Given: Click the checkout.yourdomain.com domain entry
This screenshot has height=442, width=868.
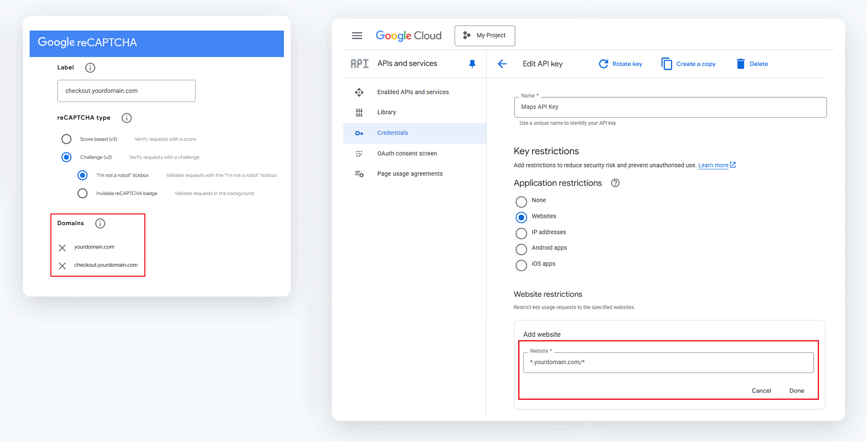Looking at the screenshot, I should [106, 265].
